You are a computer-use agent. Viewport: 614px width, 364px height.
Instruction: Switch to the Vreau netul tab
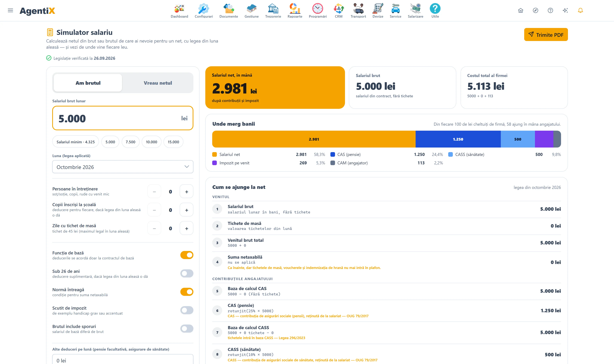(158, 83)
